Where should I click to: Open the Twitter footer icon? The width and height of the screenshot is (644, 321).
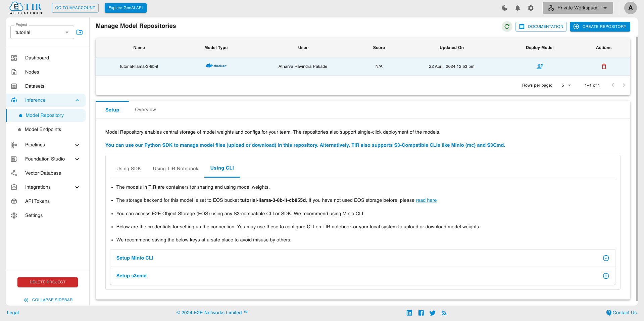click(432, 313)
